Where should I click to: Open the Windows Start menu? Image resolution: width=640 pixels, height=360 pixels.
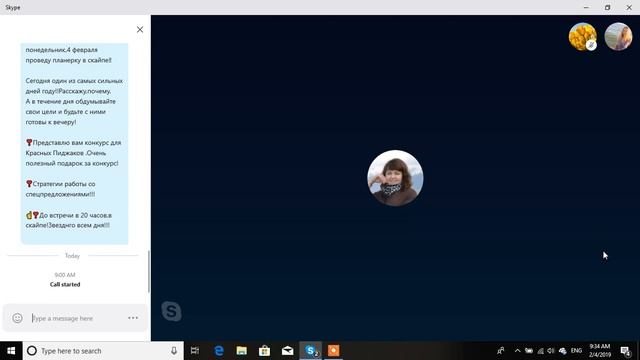pos(11,351)
